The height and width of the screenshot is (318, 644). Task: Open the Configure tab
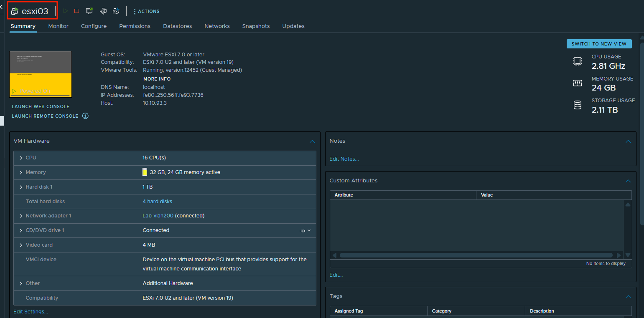click(x=94, y=26)
